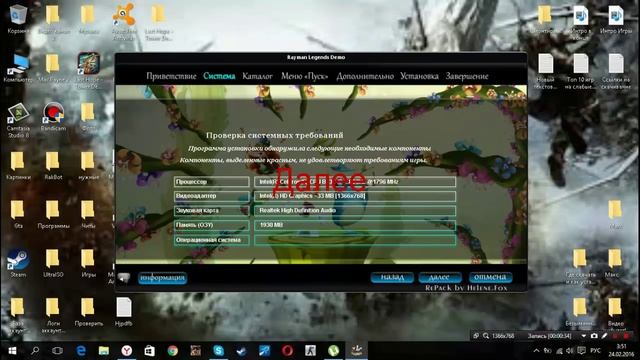Open taskbar search magnifier
This screenshot has height=360, width=640.
[x=35, y=351]
